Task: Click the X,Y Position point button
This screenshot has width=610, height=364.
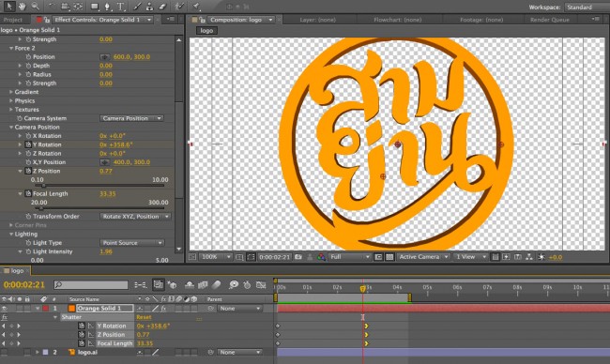Action: 105,162
